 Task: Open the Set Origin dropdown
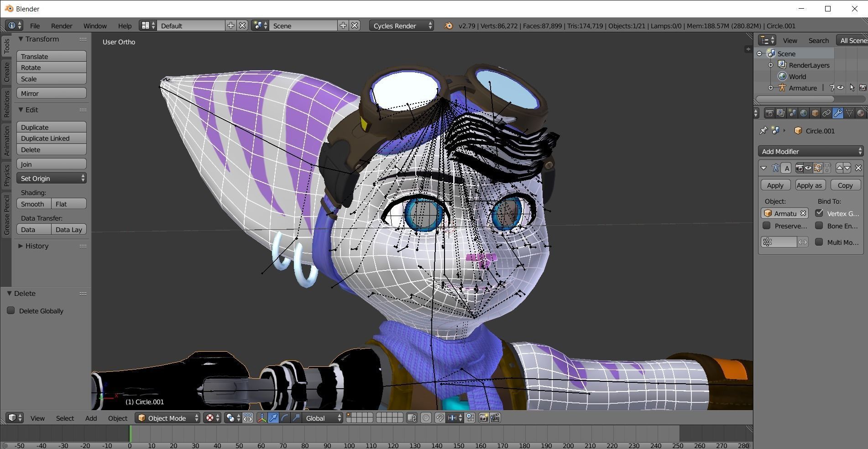click(x=52, y=178)
